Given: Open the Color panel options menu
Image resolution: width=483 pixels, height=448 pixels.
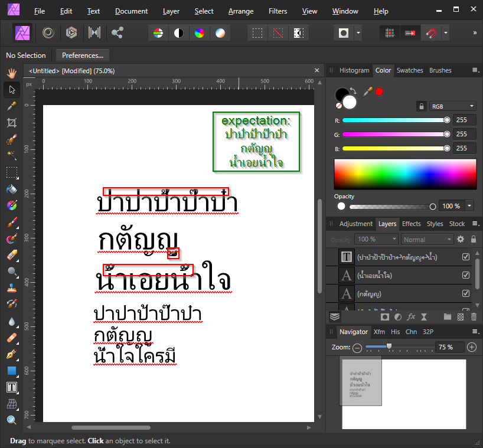Looking at the screenshot, I should 475,70.
